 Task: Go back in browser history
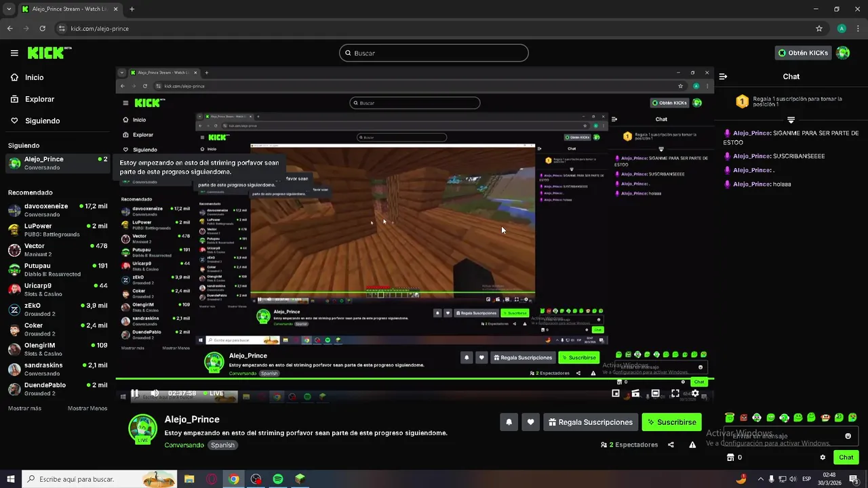coord(9,28)
